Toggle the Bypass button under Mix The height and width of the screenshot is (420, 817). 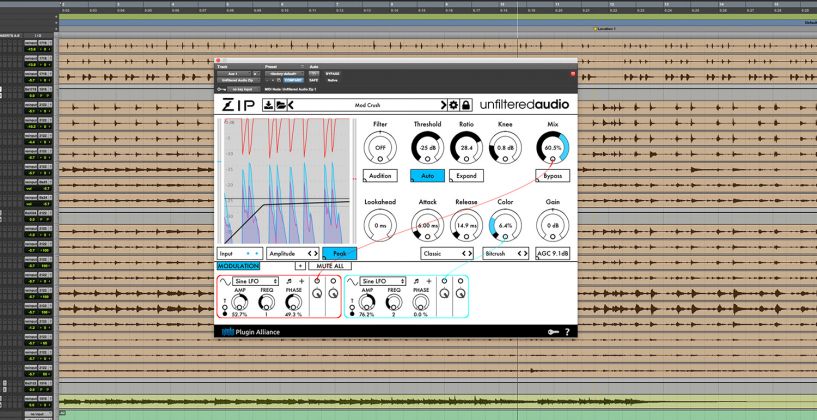click(x=552, y=176)
